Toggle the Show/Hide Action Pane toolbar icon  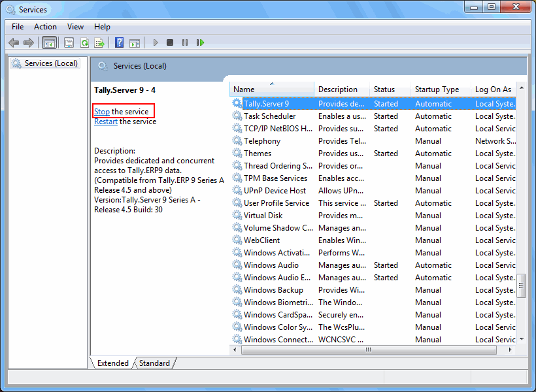click(135, 42)
